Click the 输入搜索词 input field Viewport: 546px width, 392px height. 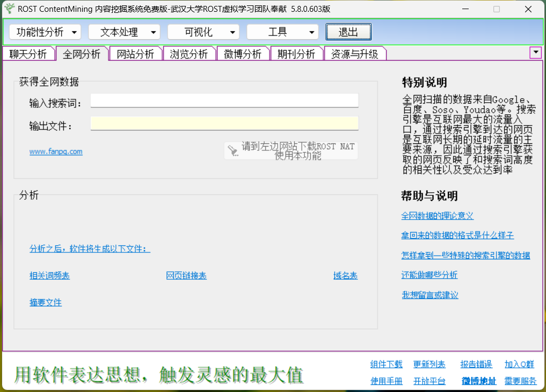[224, 100]
